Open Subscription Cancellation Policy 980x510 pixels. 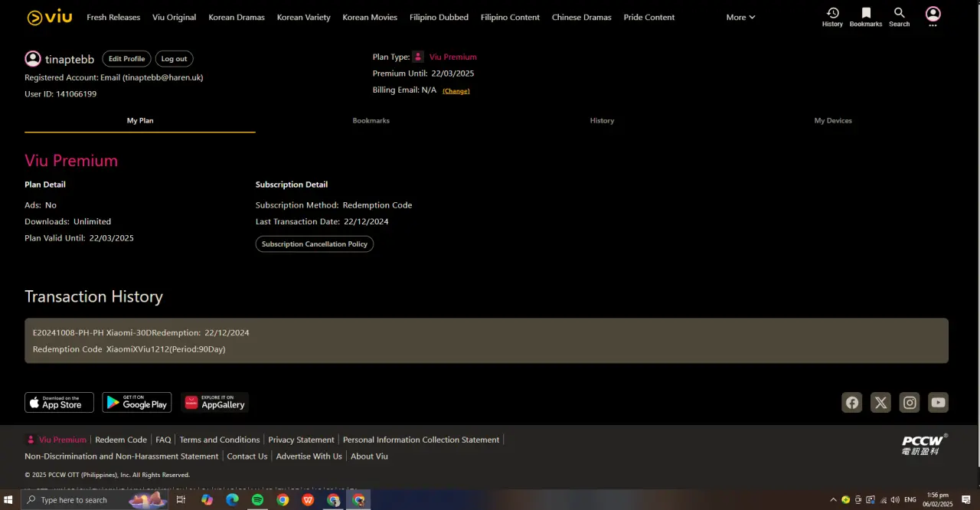tap(315, 244)
